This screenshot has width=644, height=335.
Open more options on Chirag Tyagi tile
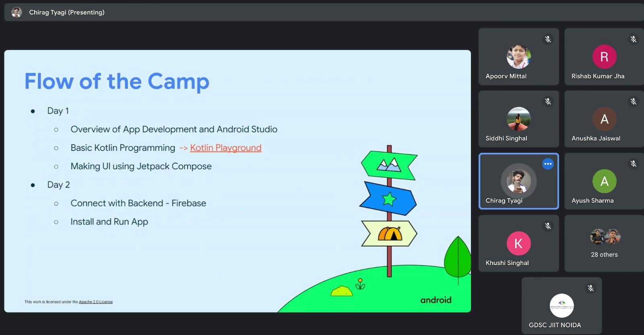(x=548, y=164)
